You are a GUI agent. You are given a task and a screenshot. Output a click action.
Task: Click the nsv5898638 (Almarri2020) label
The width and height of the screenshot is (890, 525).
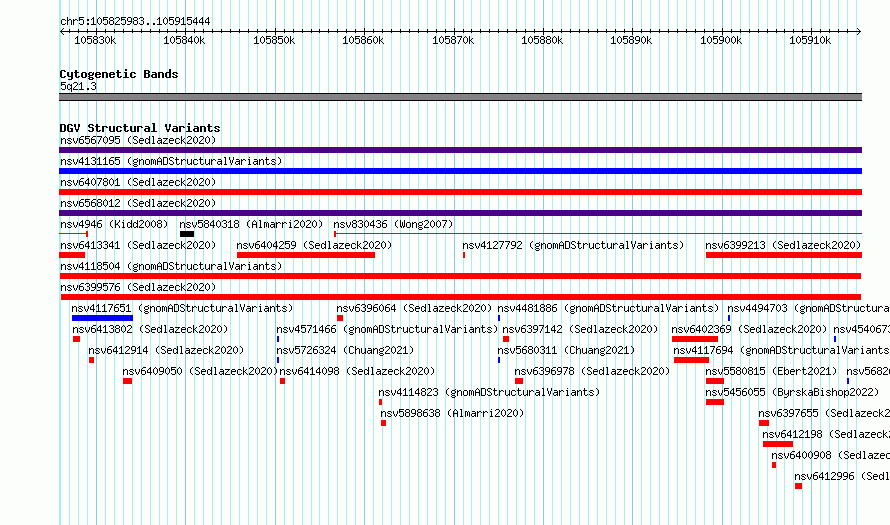coord(452,413)
